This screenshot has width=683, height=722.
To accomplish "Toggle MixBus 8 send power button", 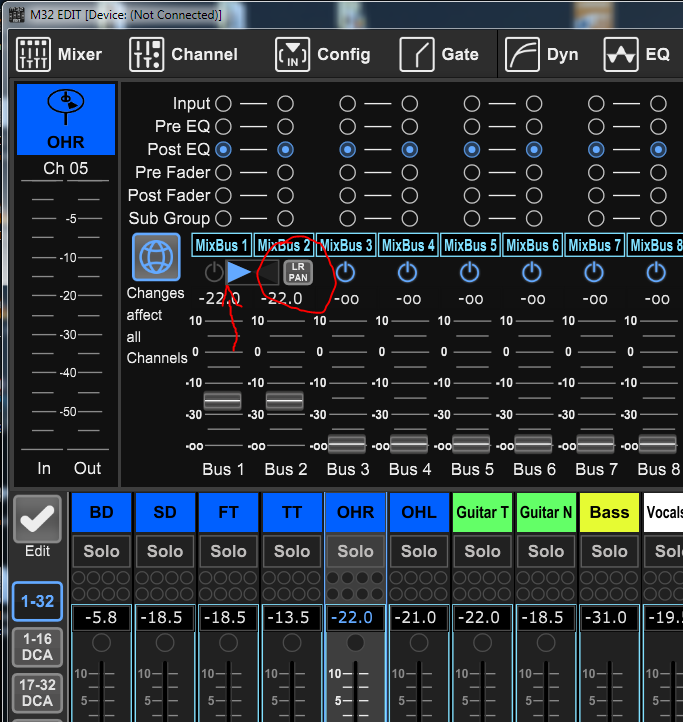I will point(656,272).
